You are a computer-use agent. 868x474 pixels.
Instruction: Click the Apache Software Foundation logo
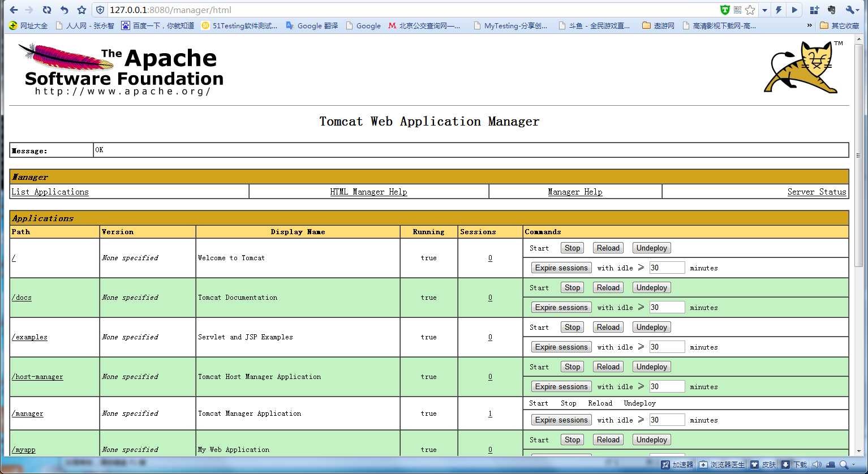(x=121, y=69)
